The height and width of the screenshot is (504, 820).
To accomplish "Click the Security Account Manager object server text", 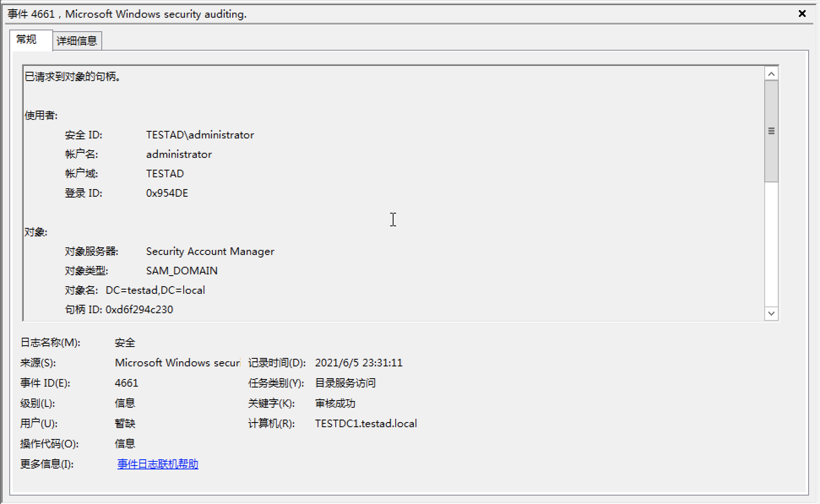I will point(210,252).
